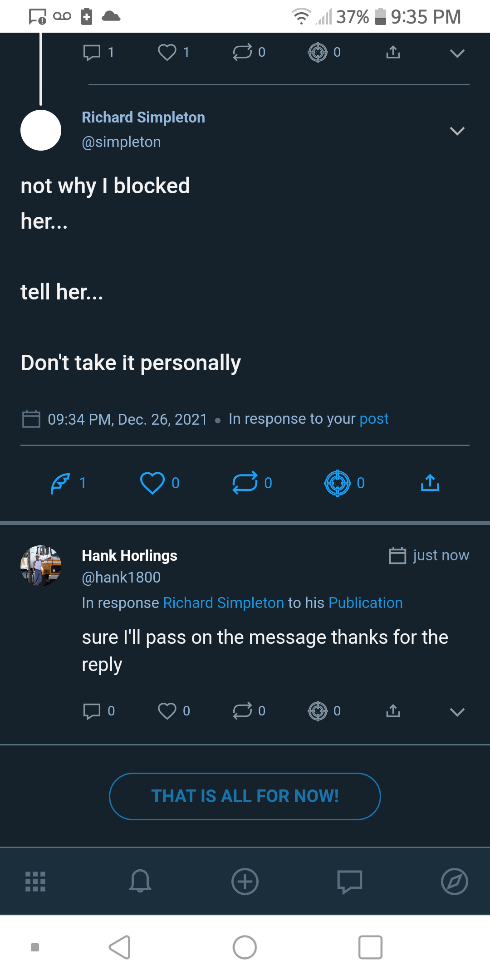Repost Richard Simpleton's main post
The height and width of the screenshot is (980, 490).
tap(245, 483)
